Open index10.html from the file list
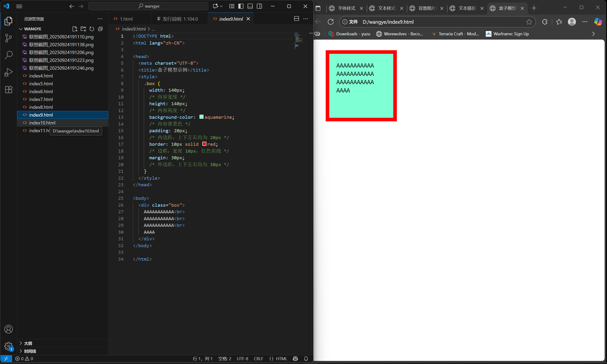The image size is (607, 364). point(42,123)
